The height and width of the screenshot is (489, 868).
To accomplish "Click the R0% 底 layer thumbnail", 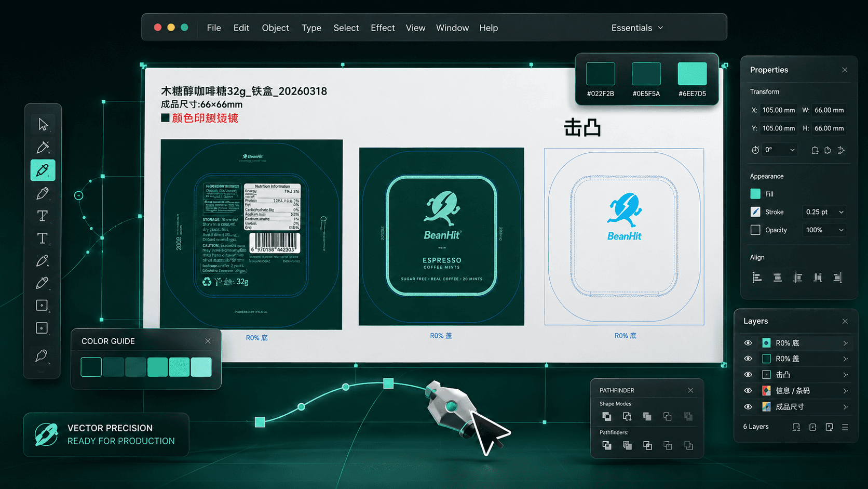I will [766, 343].
